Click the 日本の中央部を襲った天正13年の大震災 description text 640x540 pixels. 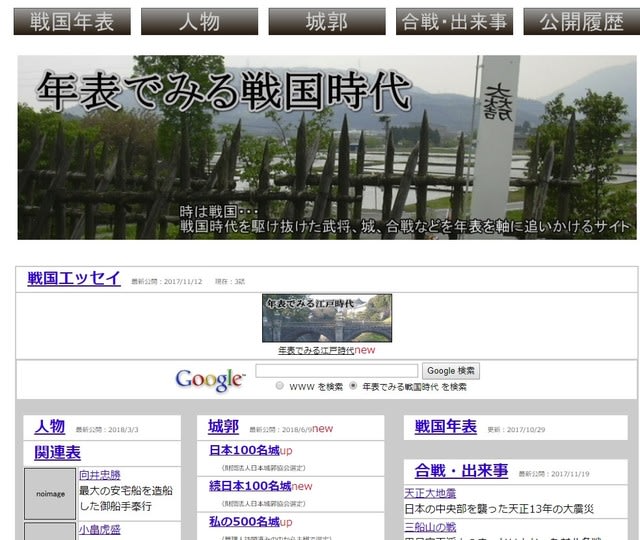coord(499,509)
